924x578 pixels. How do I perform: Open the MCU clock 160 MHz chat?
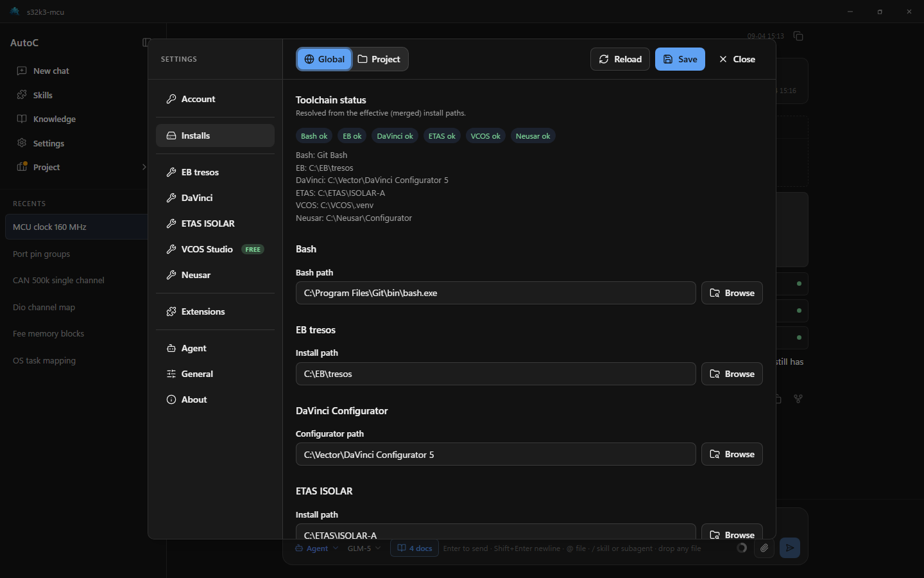76,227
